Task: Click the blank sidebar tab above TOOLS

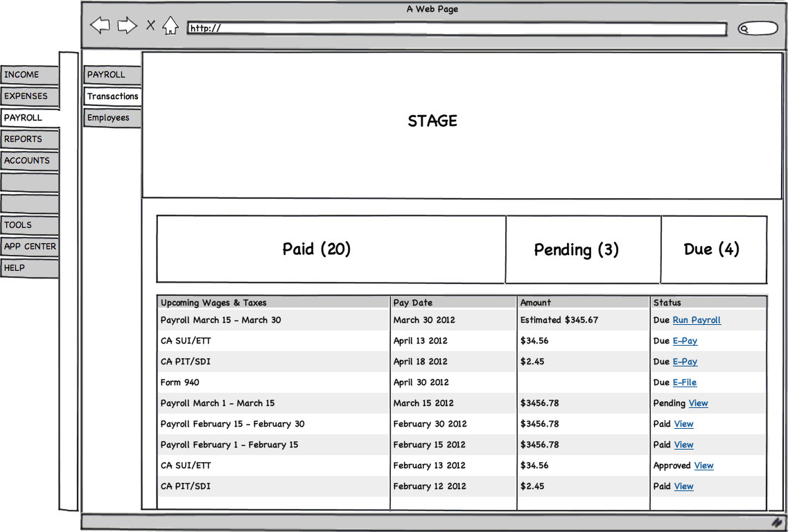Action: click(30, 204)
